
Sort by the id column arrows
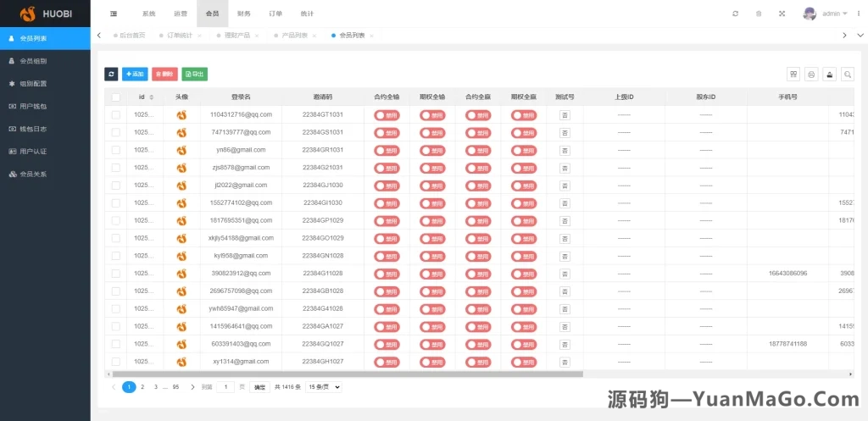point(152,97)
